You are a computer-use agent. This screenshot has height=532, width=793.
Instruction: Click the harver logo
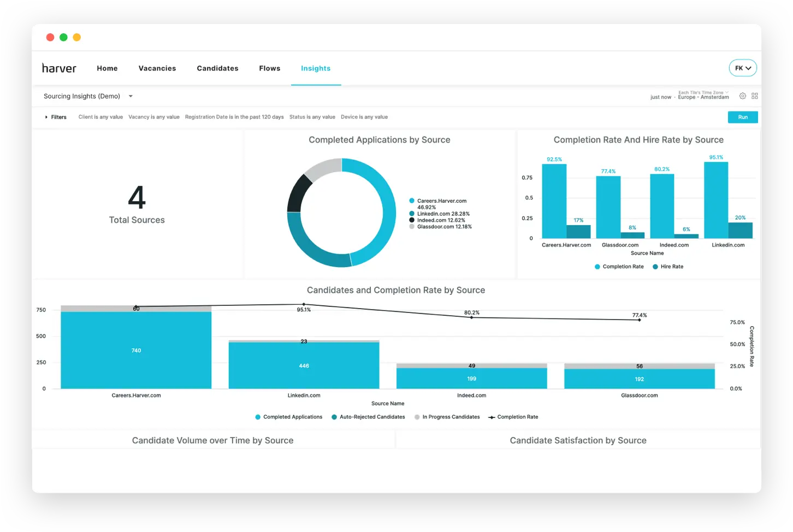(59, 68)
